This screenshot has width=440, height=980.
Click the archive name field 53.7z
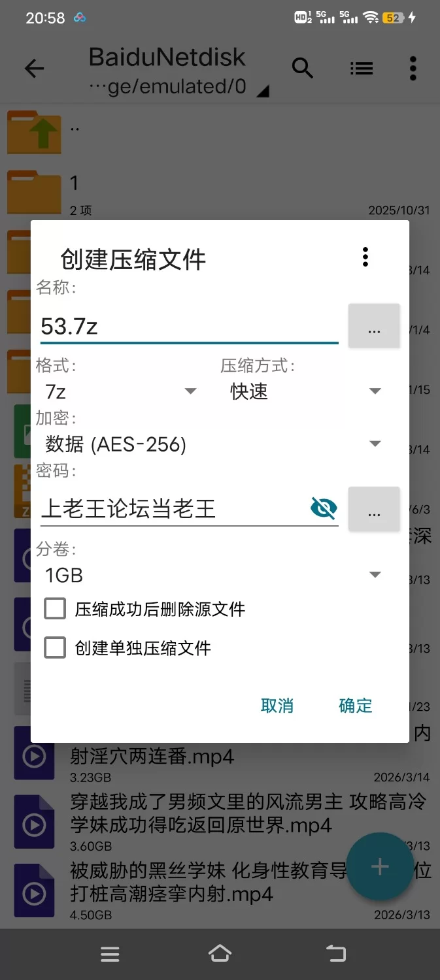(x=188, y=326)
